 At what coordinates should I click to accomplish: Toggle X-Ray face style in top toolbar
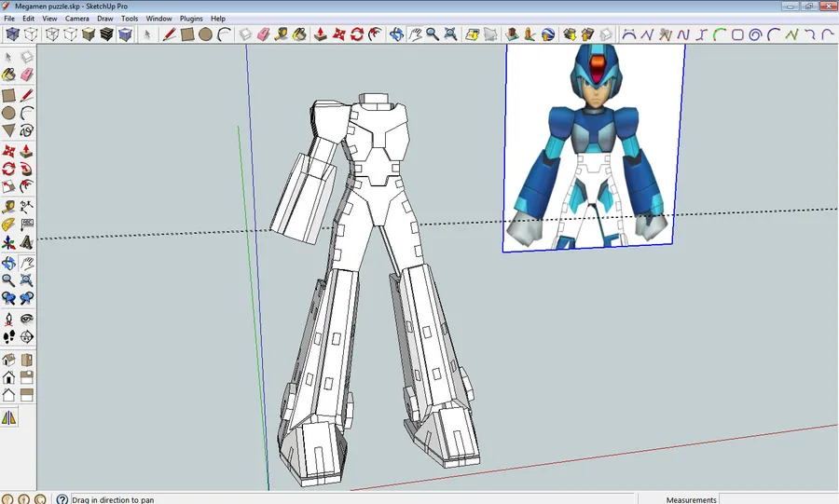[x=12, y=34]
